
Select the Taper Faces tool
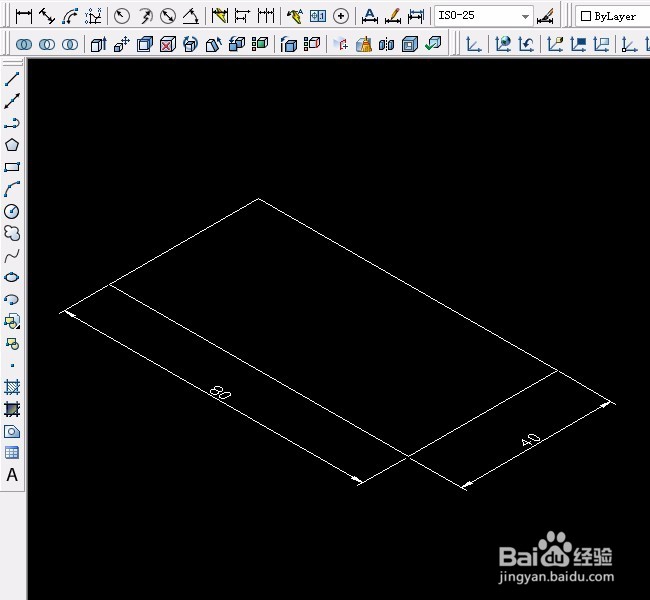click(x=214, y=44)
